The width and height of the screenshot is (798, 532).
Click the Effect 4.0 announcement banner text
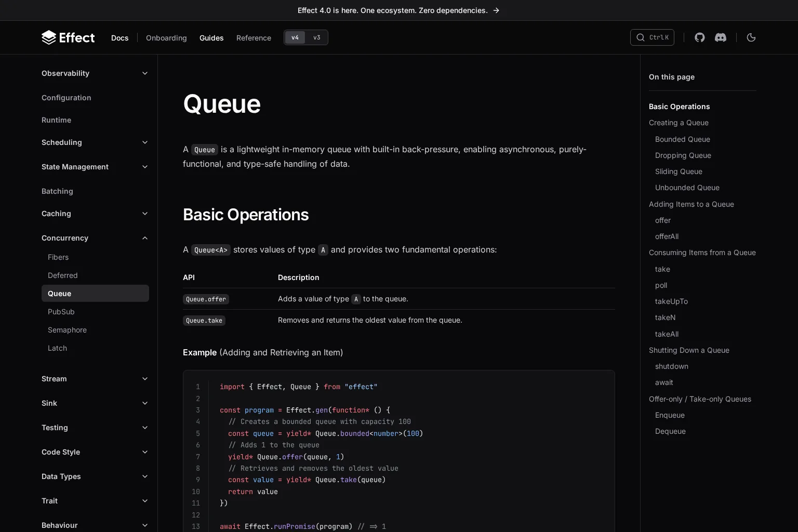pyautogui.click(x=393, y=10)
